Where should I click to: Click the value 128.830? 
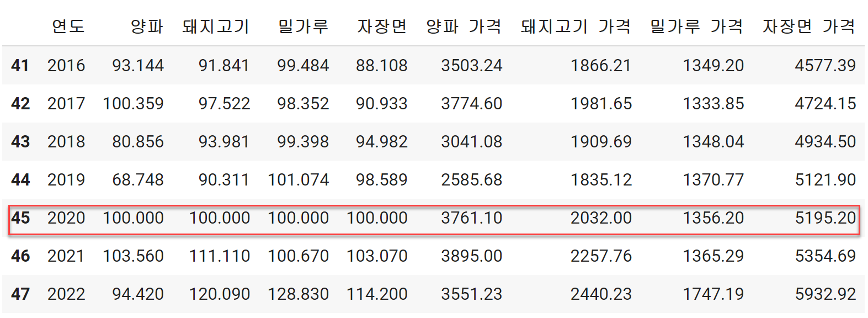coord(299,294)
